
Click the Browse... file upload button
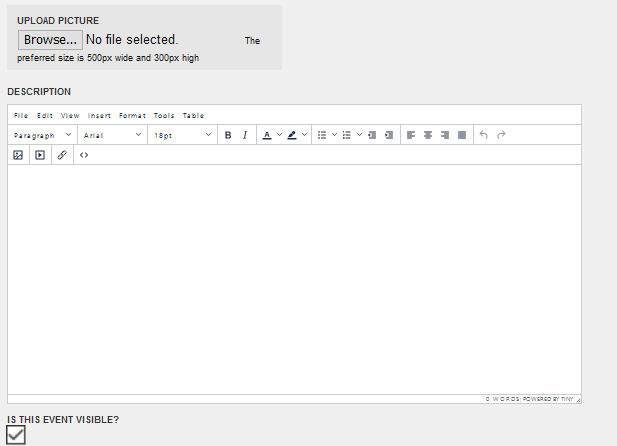(x=50, y=40)
